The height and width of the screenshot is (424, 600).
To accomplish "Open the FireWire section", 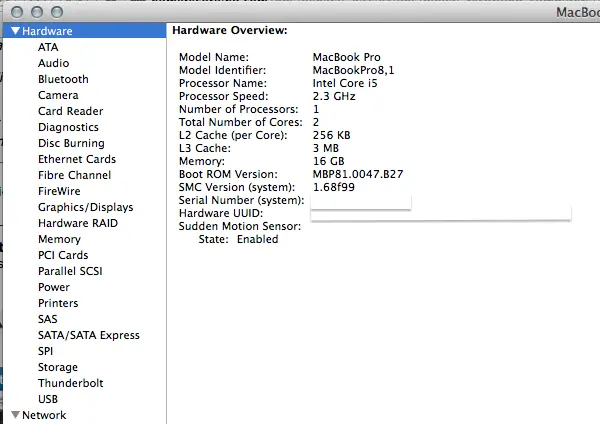I will (59, 191).
